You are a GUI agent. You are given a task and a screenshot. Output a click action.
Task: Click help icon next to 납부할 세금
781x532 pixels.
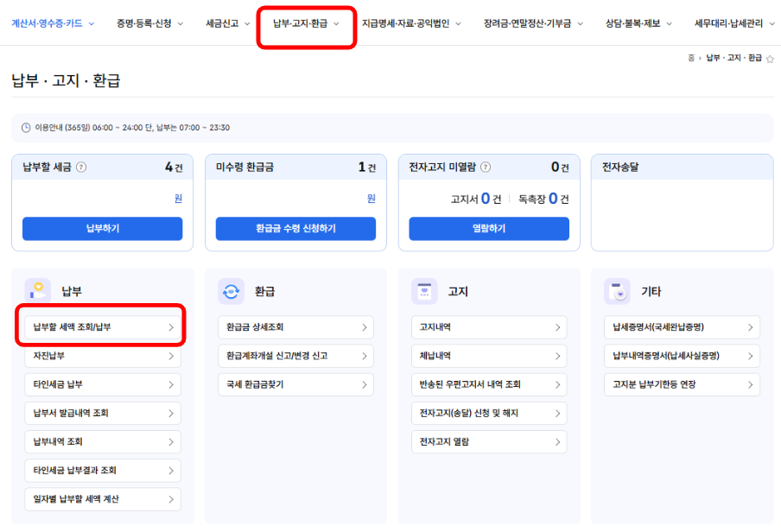click(81, 168)
